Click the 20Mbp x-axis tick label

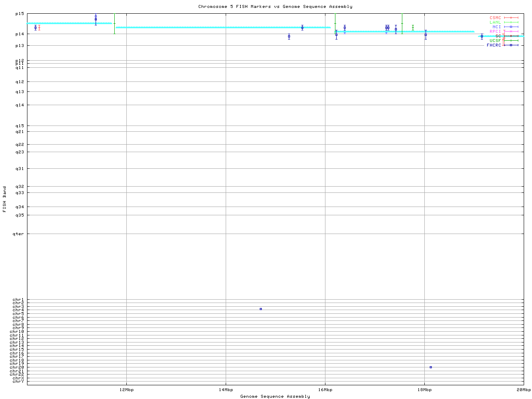coord(523,390)
